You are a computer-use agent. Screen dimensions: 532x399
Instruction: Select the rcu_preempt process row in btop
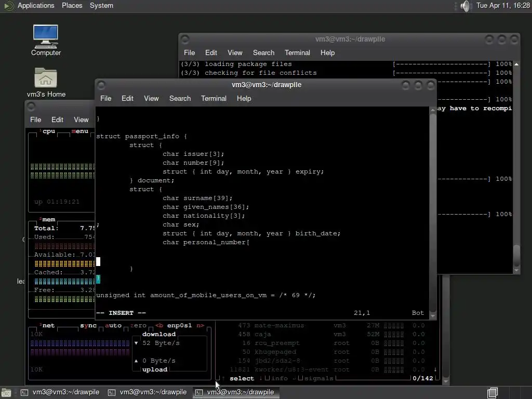pyautogui.click(x=329, y=343)
